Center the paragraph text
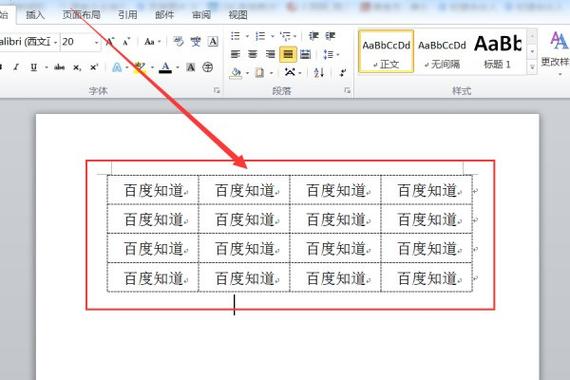Screen dimensions: 570x380 253,55
